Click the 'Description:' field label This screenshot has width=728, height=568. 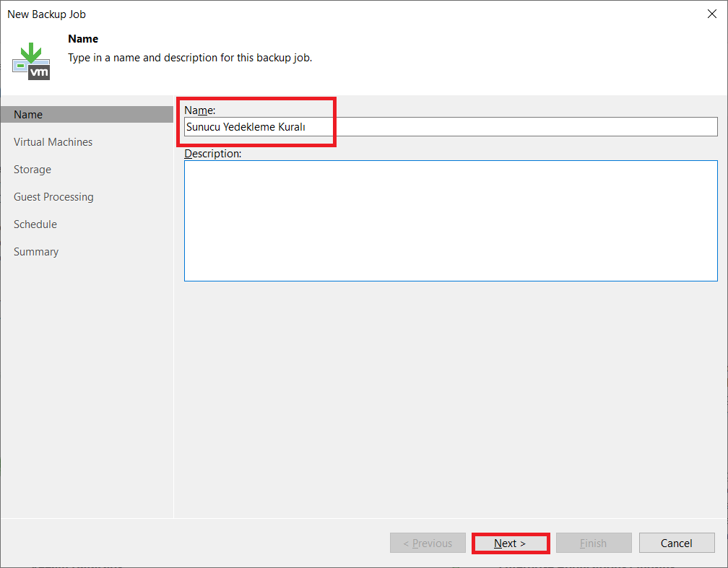coord(213,154)
